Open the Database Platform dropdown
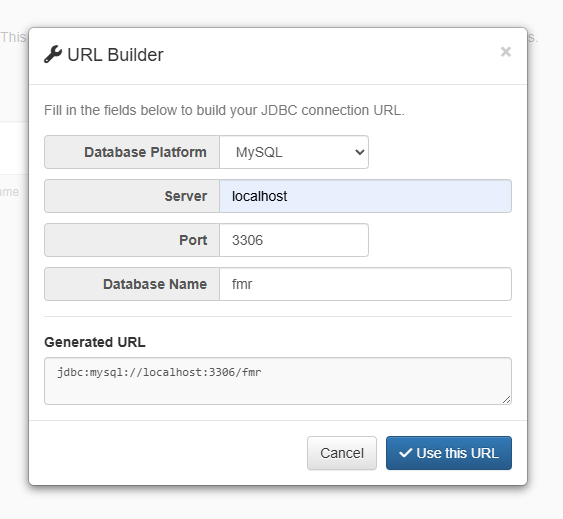 point(294,152)
